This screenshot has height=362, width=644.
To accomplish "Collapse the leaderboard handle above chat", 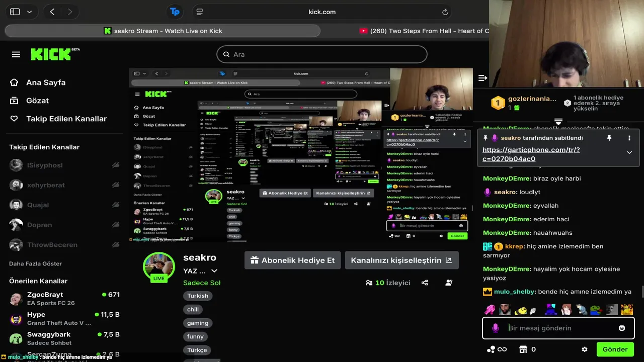I will pyautogui.click(x=558, y=121).
